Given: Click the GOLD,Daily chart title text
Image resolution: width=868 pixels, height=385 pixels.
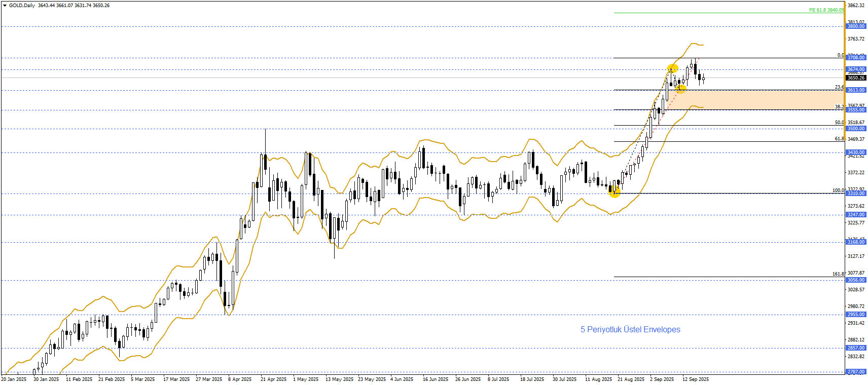Looking at the screenshot, I should coord(22,6).
